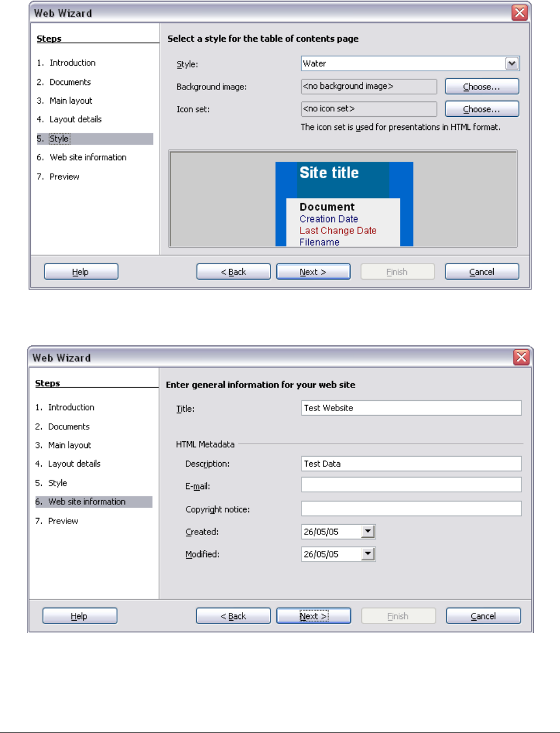Click the Created date value 26/05/05
The image size is (560, 733).
pos(321,532)
